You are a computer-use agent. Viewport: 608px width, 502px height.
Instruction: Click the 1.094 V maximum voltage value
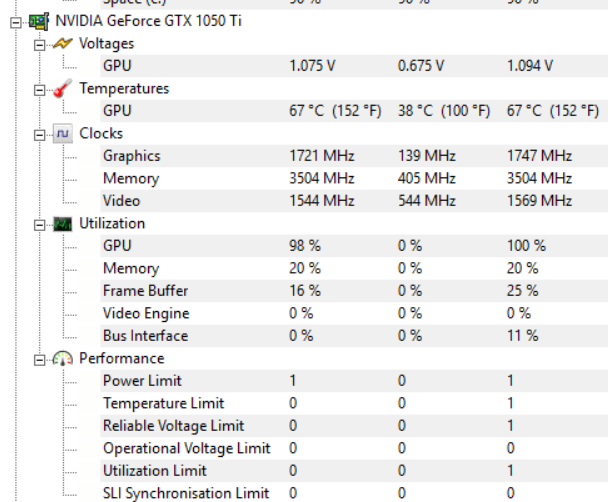click(x=530, y=66)
